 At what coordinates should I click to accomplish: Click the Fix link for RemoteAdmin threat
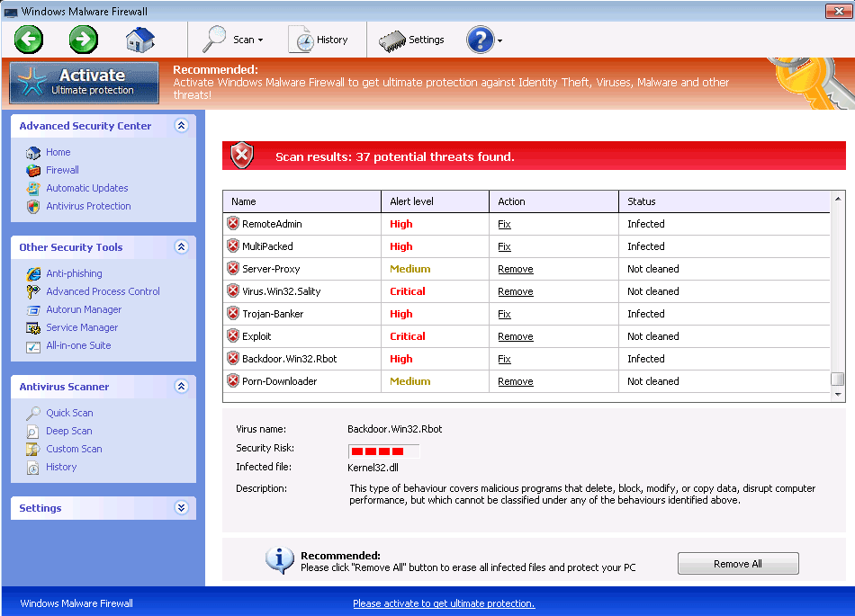(503, 224)
